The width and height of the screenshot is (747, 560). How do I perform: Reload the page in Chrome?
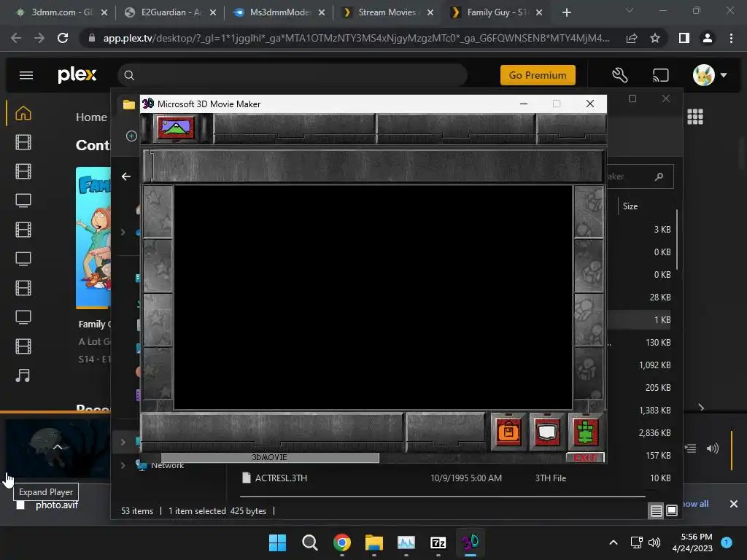coord(63,38)
